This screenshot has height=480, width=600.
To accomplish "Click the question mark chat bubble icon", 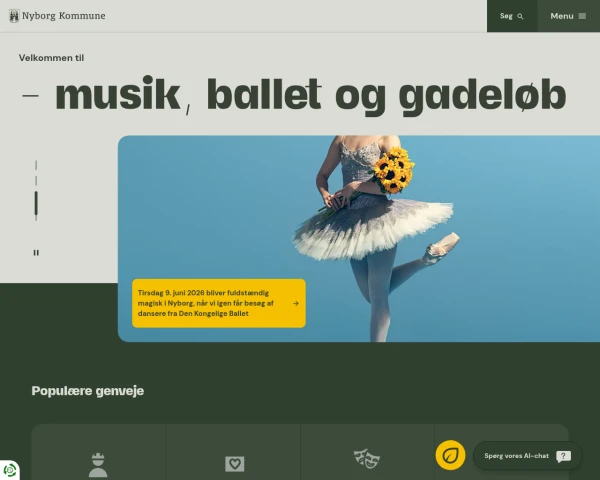I will 563,456.
